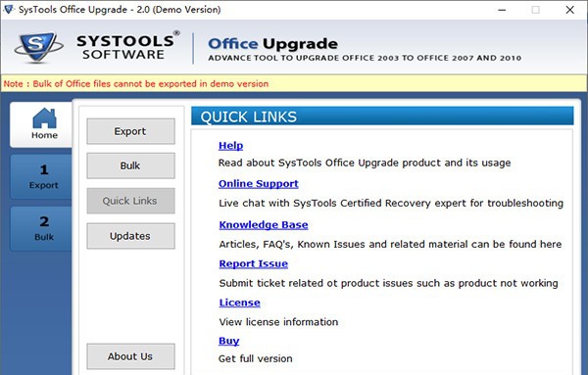Viewport: 588px width, 375px height.
Task: Open the Updates button
Action: (x=130, y=236)
